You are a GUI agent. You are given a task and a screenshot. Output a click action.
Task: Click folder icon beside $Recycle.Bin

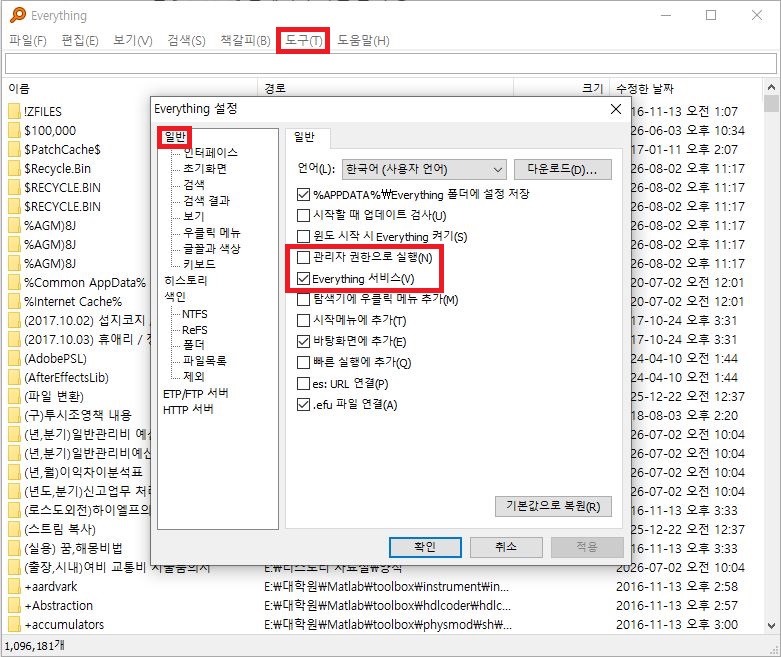click(x=14, y=168)
